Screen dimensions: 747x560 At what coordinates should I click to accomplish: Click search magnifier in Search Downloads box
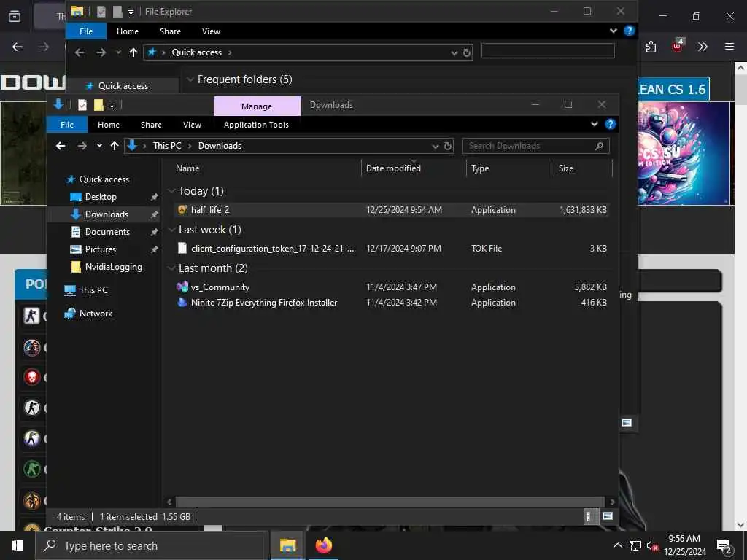[599, 146]
